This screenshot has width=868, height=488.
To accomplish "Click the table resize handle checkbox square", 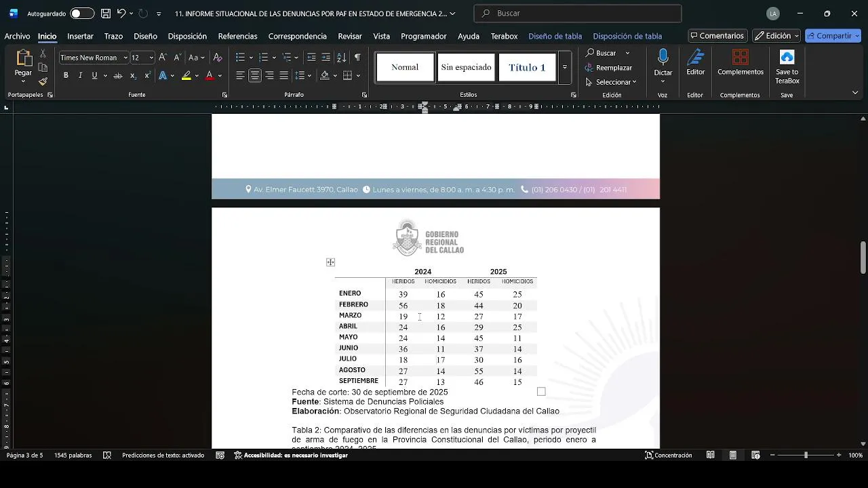I will [541, 392].
